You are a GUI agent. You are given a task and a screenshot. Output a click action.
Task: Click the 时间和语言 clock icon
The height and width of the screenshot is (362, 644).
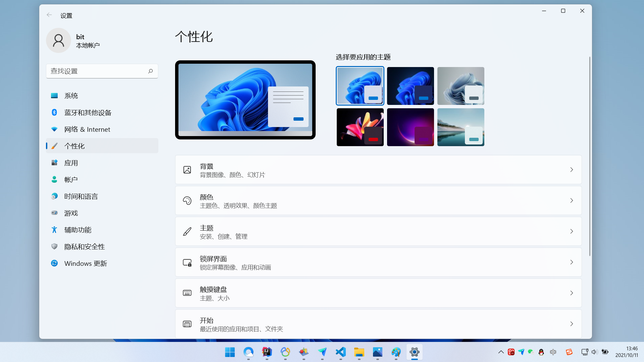coord(54,196)
